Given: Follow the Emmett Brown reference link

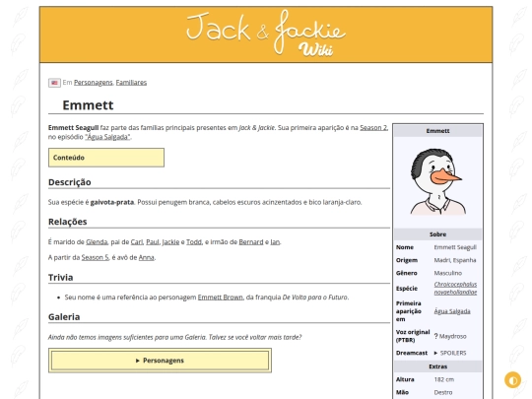Looking at the screenshot, I should pyautogui.click(x=221, y=298).
